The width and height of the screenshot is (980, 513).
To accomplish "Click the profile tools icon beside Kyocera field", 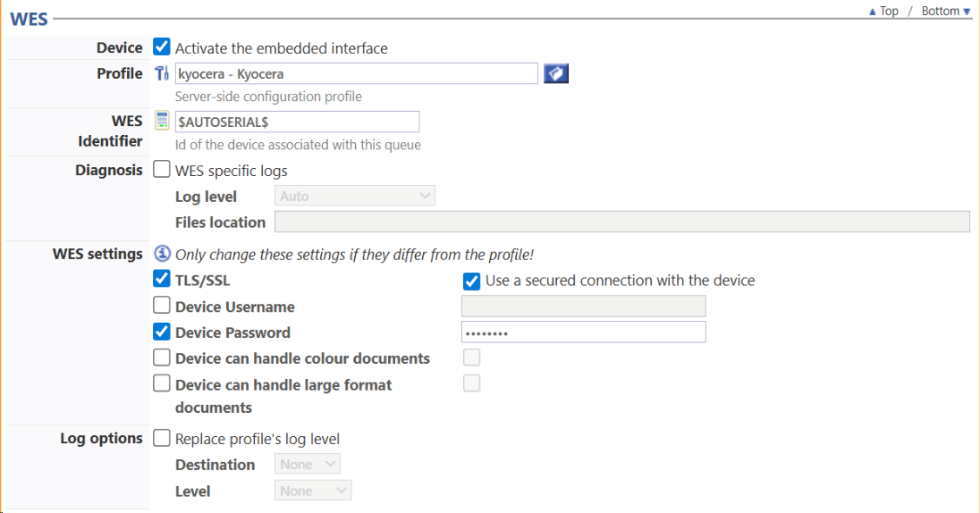I will 162,73.
